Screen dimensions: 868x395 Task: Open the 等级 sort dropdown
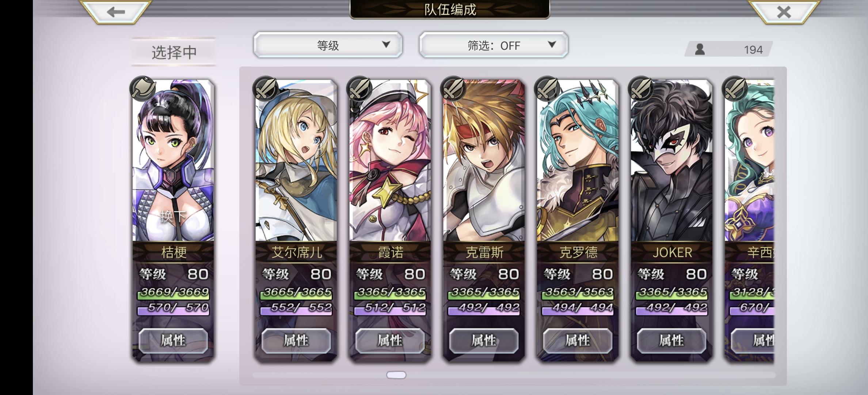coord(328,45)
